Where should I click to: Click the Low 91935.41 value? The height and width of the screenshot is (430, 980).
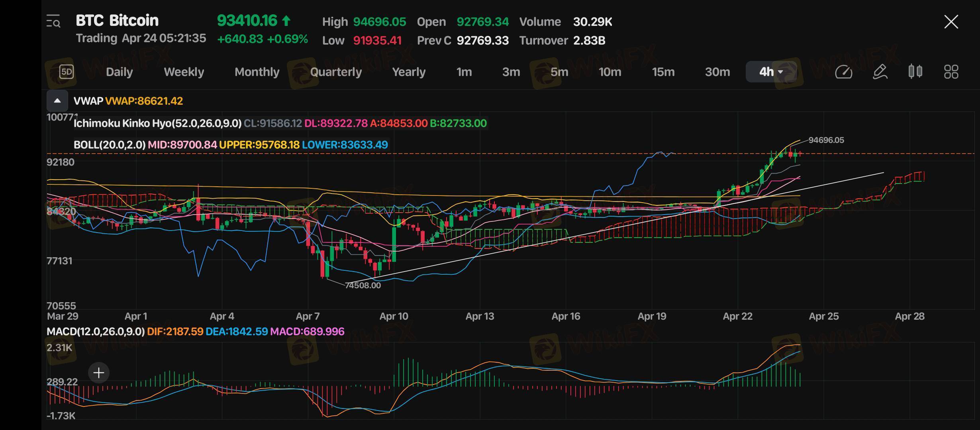click(377, 41)
